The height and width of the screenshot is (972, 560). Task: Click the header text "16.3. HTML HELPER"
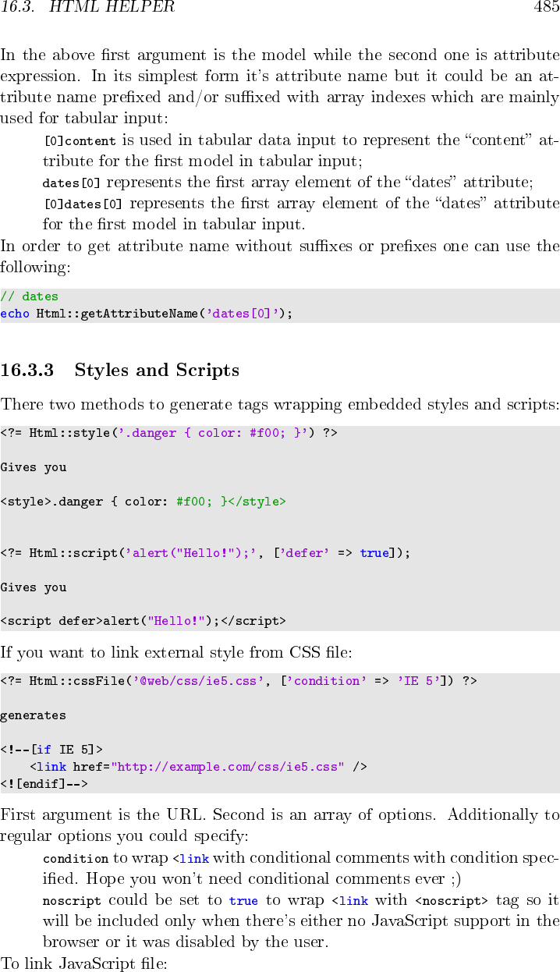point(87,8)
